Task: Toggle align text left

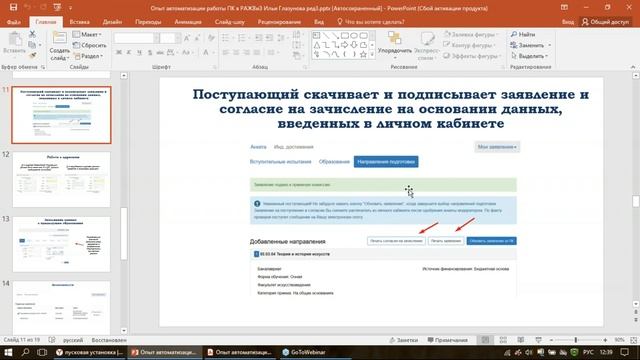Action: (x=226, y=52)
